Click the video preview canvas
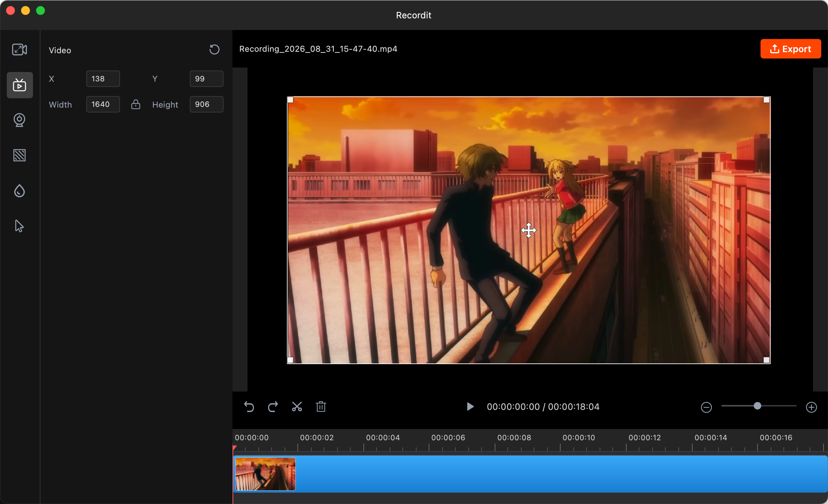Viewport: 828px width, 504px height. [529, 230]
